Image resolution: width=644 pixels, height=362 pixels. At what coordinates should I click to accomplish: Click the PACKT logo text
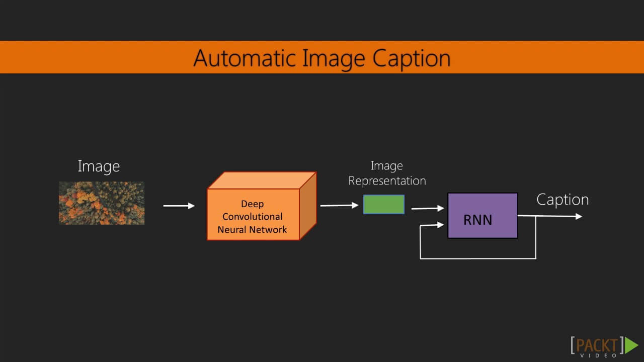[x=597, y=344]
